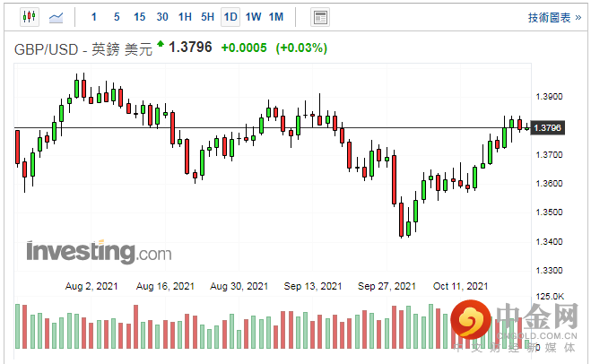591x364 pixels.
Task: Click the 1.3900 price axis label
Action: click(547, 97)
